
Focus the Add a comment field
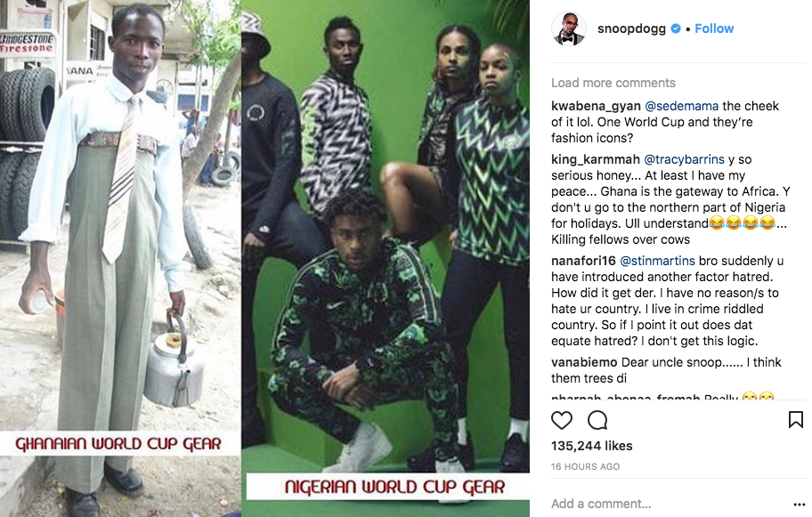click(x=668, y=504)
